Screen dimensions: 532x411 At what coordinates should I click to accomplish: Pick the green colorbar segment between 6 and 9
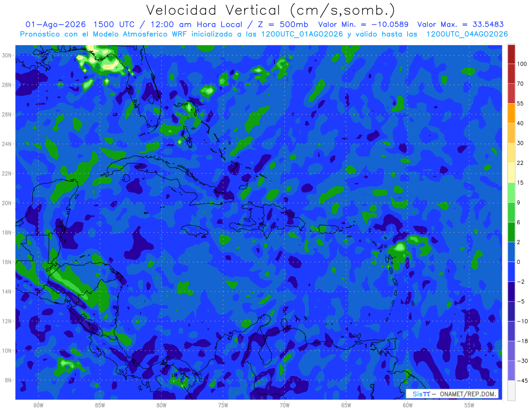[x=511, y=212]
